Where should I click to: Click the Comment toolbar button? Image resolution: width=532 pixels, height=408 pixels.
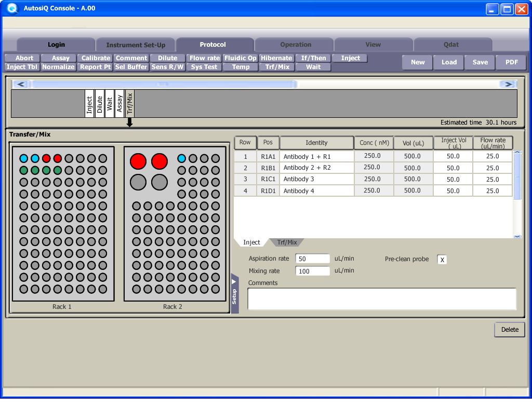coord(131,58)
